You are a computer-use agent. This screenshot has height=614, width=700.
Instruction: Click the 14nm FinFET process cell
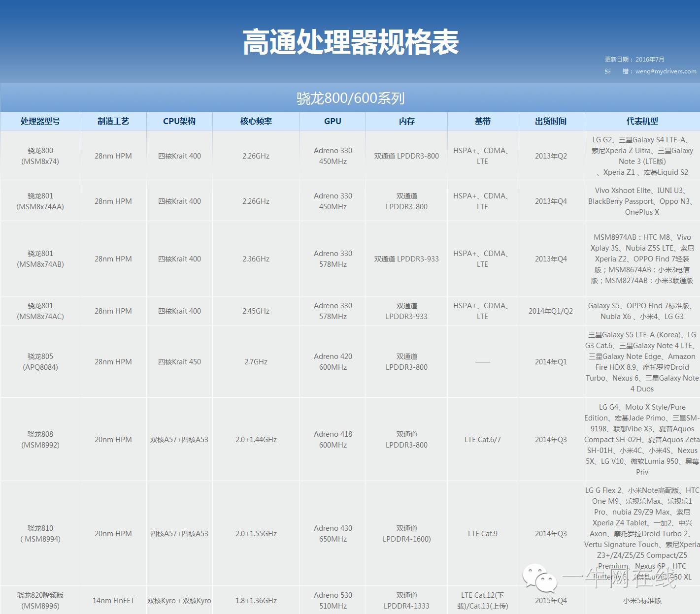113,601
